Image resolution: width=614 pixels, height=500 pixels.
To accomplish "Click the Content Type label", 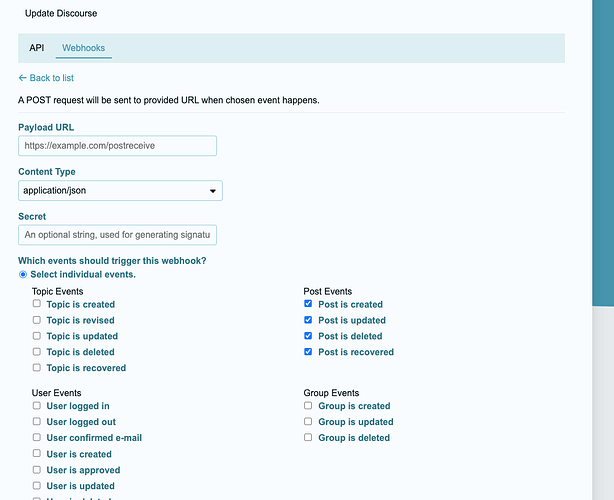I will (47, 171).
